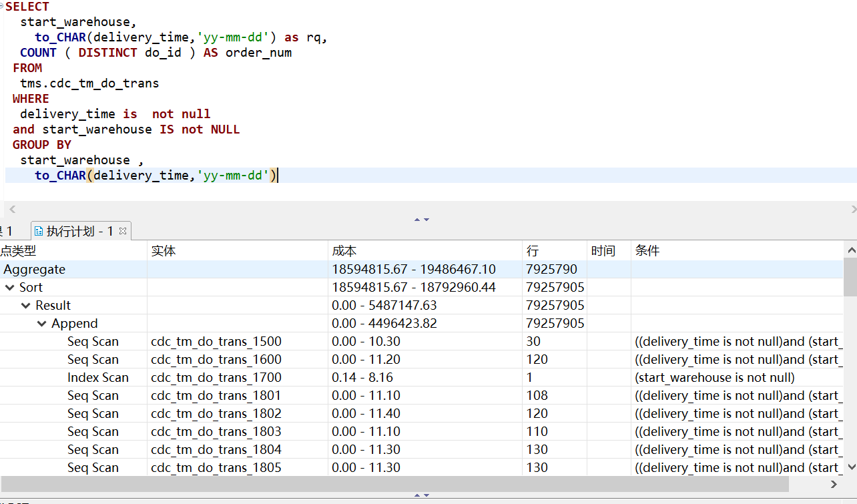Click the 行 column header

pyautogui.click(x=533, y=251)
